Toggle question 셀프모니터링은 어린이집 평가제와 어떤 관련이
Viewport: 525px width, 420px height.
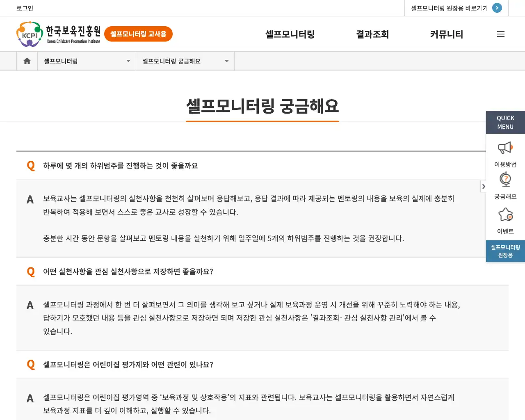click(x=262, y=365)
